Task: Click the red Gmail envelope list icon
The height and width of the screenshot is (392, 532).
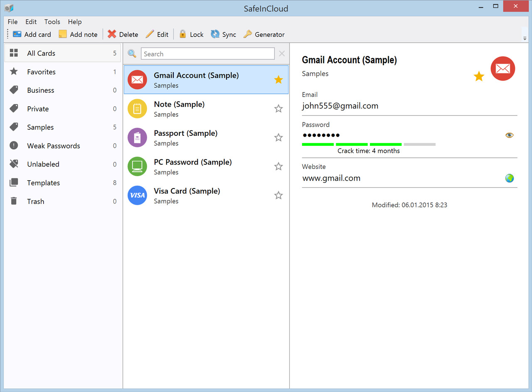Action: point(137,80)
